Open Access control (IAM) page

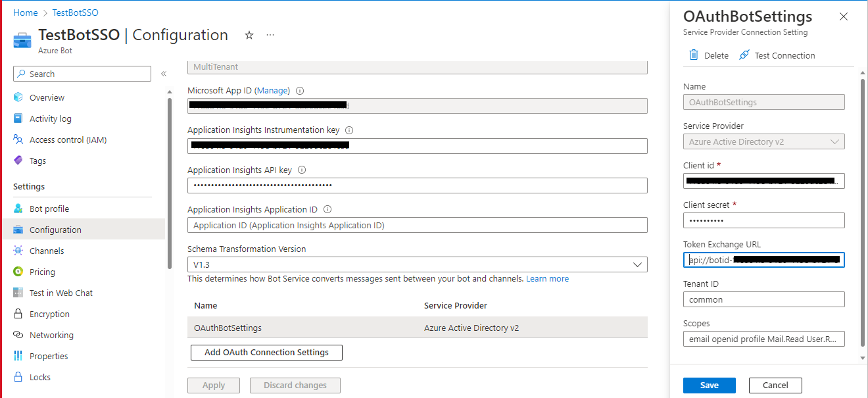(68, 139)
